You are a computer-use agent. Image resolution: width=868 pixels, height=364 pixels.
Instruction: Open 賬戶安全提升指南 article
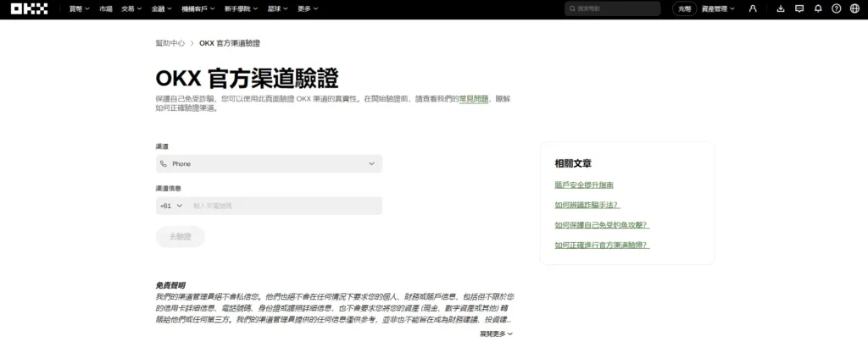[584, 185]
